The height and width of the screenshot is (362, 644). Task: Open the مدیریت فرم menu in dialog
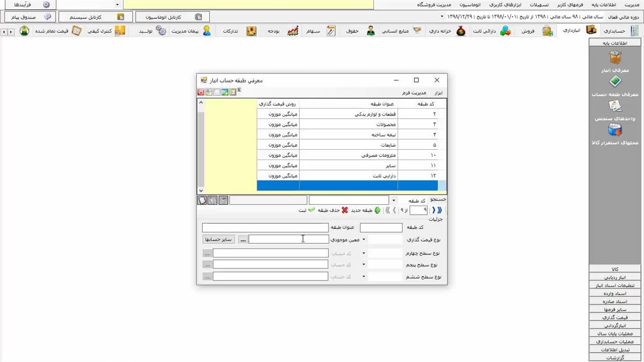coord(414,93)
